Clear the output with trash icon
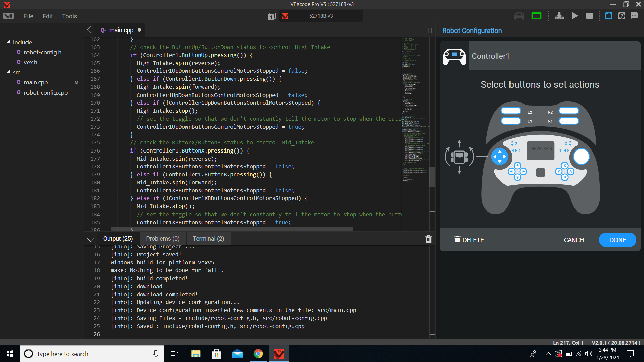The image size is (644, 362). click(x=429, y=239)
